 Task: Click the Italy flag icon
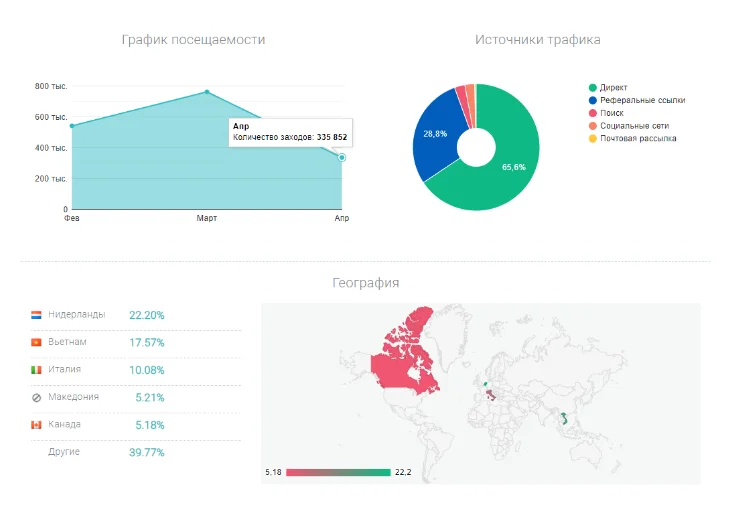[36, 370]
